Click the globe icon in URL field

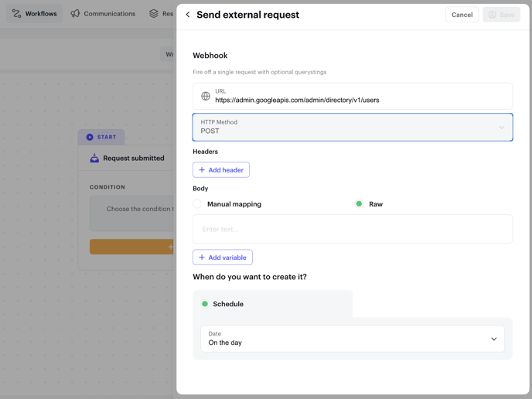(x=206, y=96)
